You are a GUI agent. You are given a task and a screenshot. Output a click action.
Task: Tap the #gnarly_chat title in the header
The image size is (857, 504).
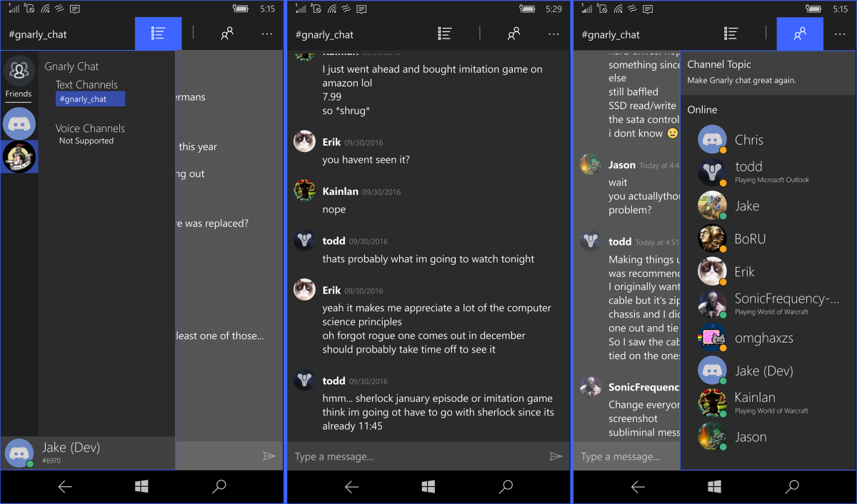pyautogui.click(x=32, y=34)
